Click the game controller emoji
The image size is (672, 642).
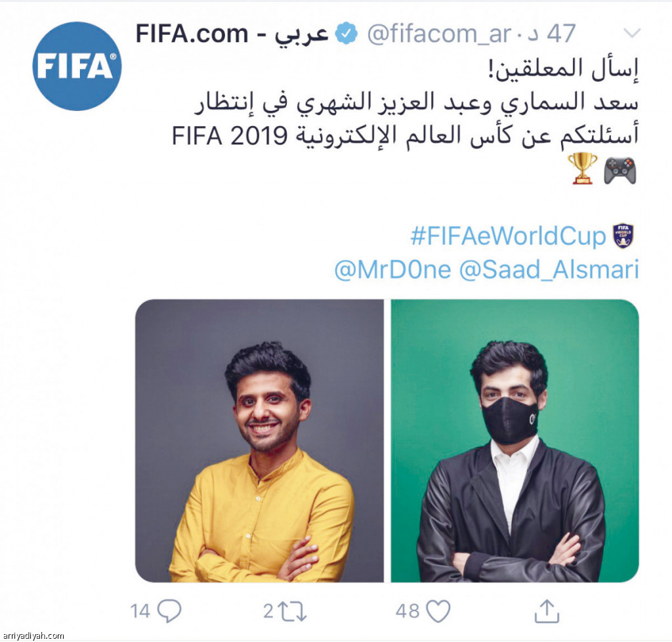(619, 170)
